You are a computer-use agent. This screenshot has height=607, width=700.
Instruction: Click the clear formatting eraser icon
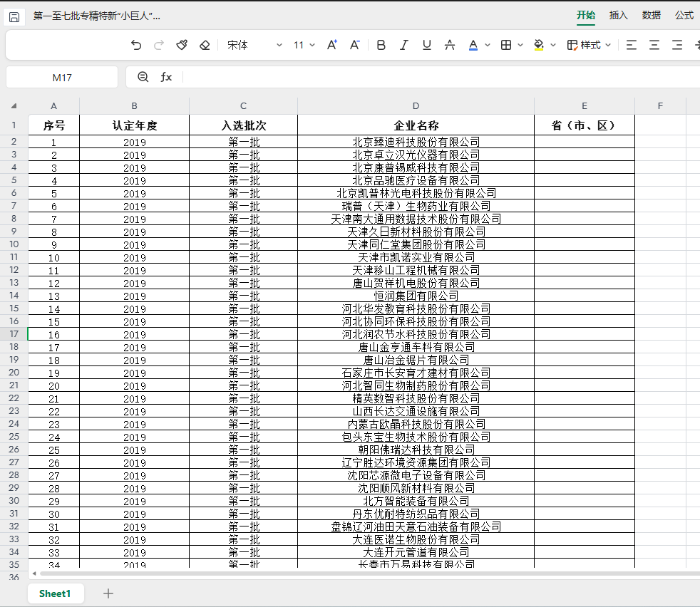click(205, 45)
